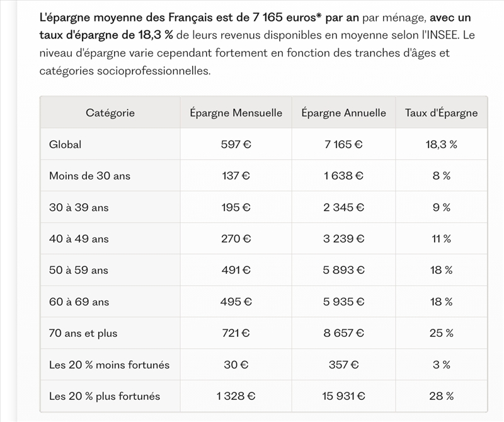Click the 597 € monthly savings cell
The height and width of the screenshot is (422, 504).
(x=236, y=144)
